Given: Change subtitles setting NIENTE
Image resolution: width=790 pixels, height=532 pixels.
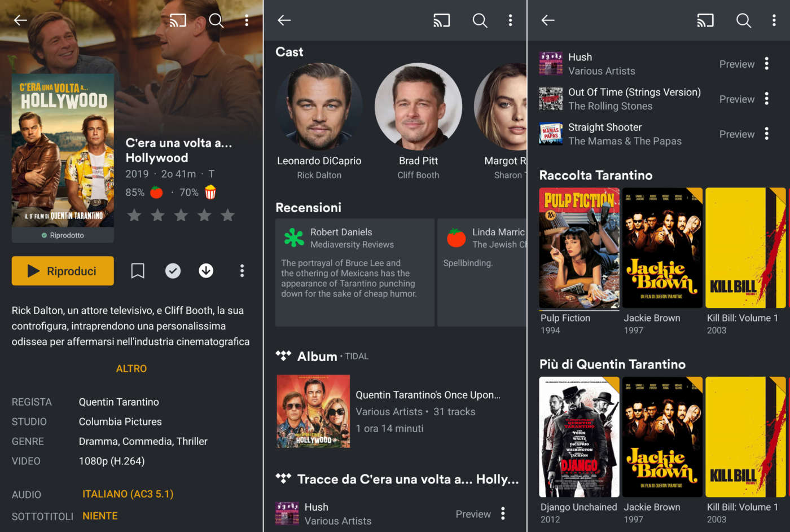Looking at the screenshot, I should click(x=100, y=516).
